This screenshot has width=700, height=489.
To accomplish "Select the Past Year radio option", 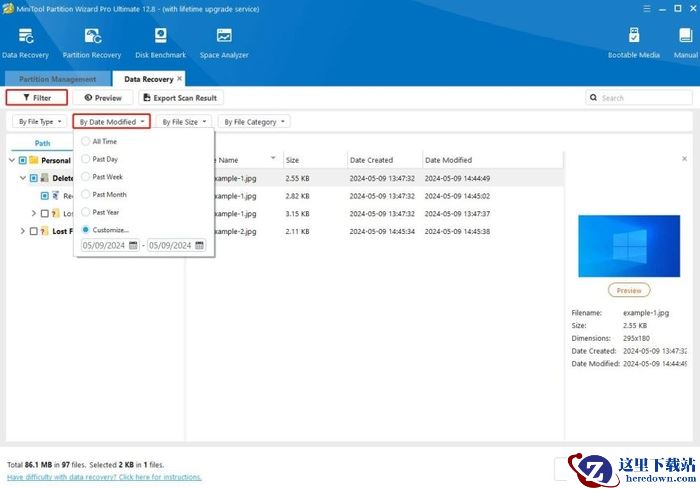I will point(86,212).
